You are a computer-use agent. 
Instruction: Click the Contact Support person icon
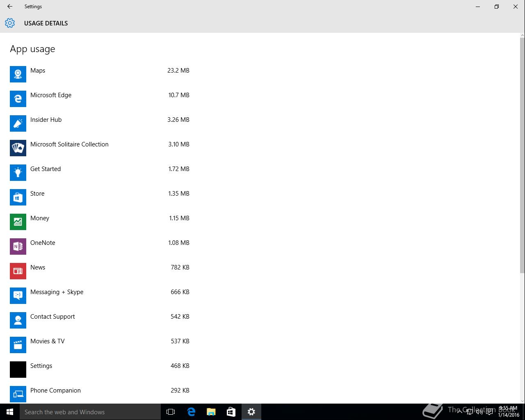[18, 320]
